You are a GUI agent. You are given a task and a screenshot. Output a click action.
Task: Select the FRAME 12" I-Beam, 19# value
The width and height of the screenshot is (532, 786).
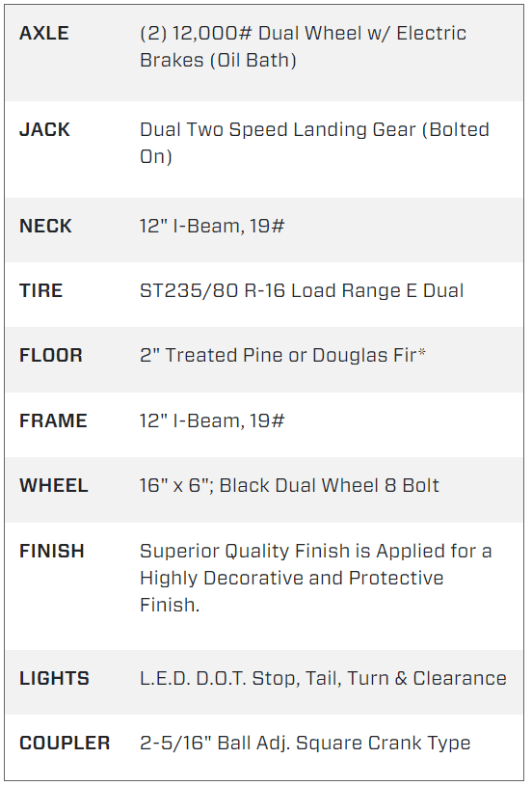click(x=212, y=420)
